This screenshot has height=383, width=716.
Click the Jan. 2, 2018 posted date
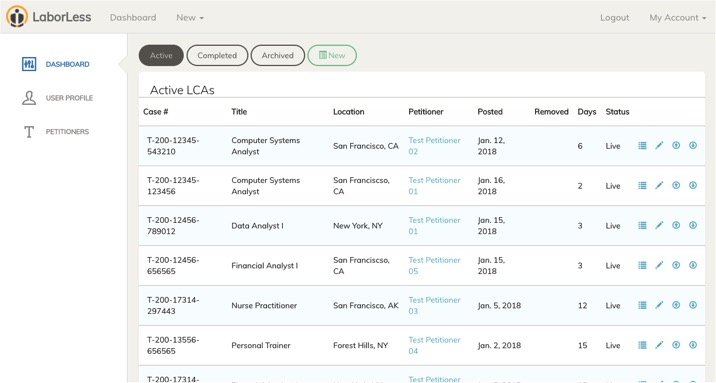(x=499, y=345)
